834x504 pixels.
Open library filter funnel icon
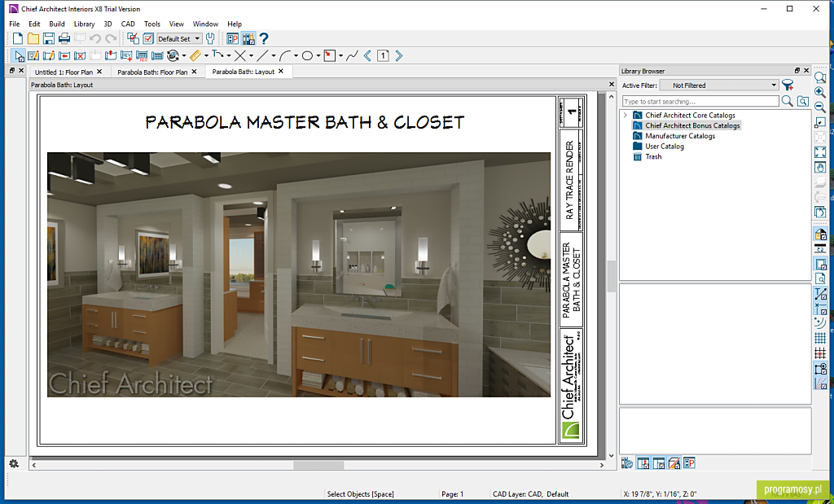pyautogui.click(x=788, y=85)
